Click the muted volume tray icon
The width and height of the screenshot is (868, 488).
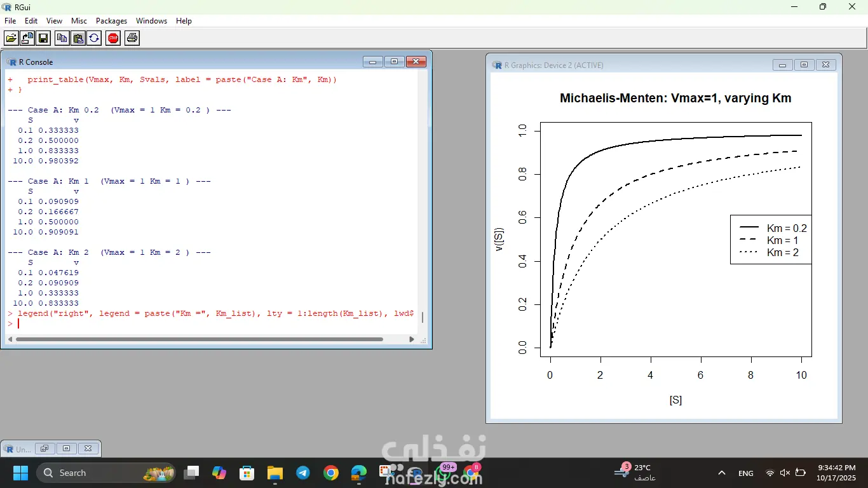pyautogui.click(x=785, y=473)
